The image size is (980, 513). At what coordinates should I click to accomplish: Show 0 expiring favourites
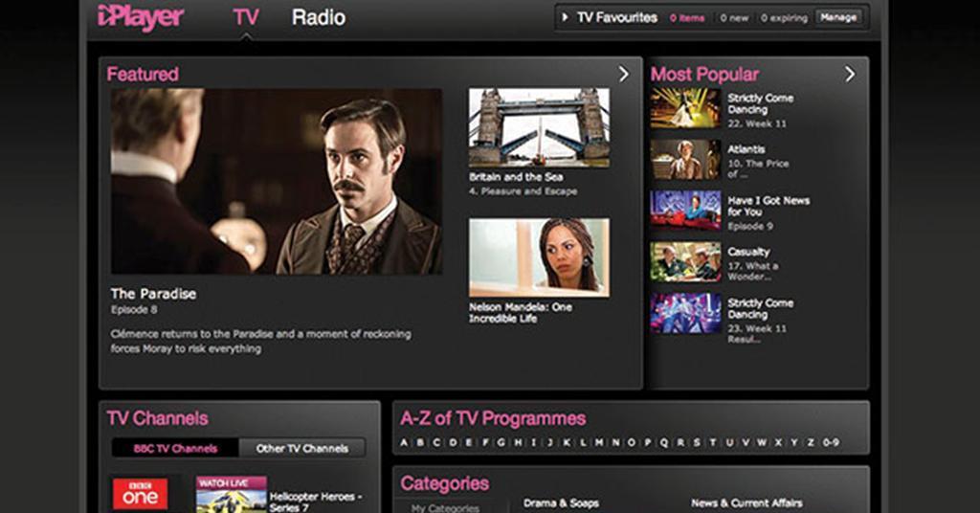[x=784, y=18]
